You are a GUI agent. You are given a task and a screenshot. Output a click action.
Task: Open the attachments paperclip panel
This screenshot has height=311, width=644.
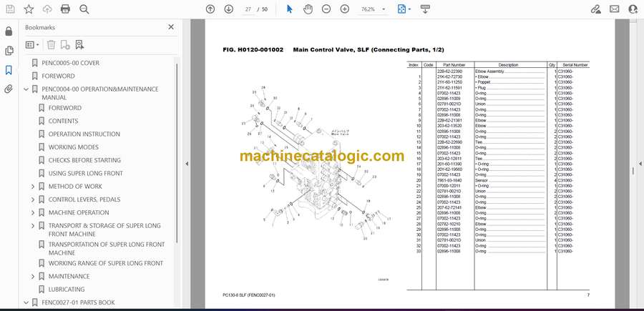(9, 89)
